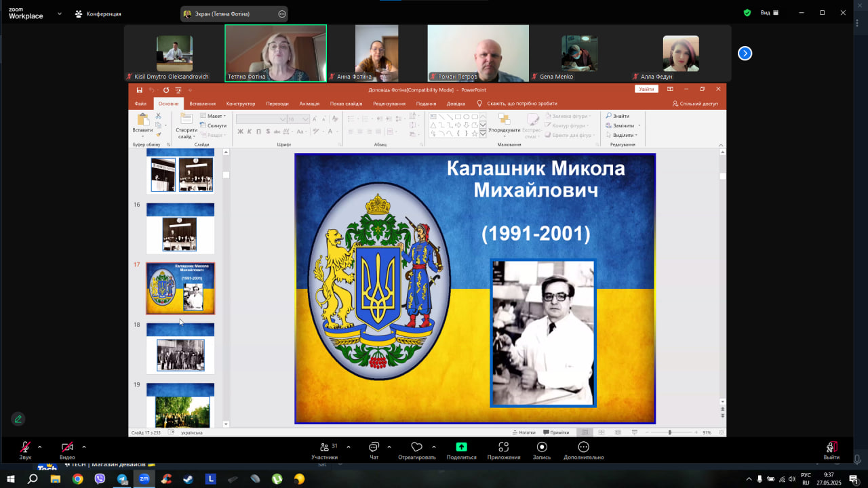Open Вид view layout menu
868x488 pixels.
point(770,13)
